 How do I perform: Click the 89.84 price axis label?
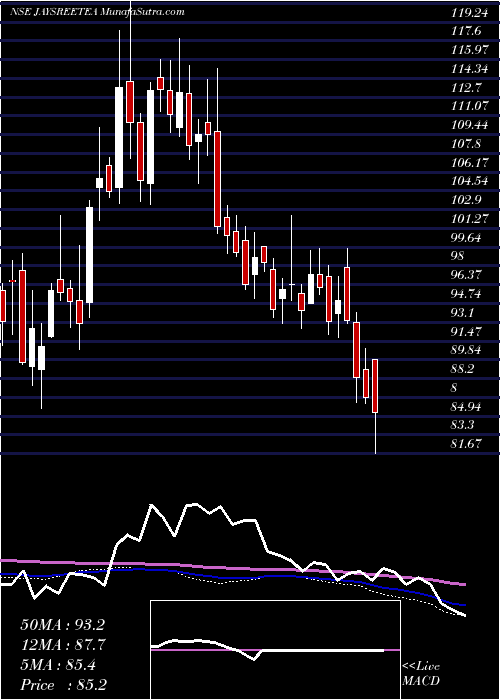(x=467, y=350)
